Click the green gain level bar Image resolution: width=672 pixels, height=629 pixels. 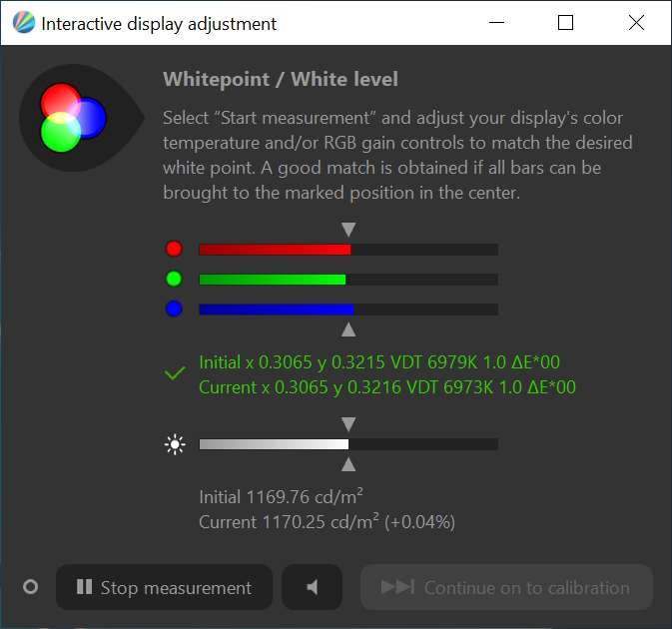point(347,280)
